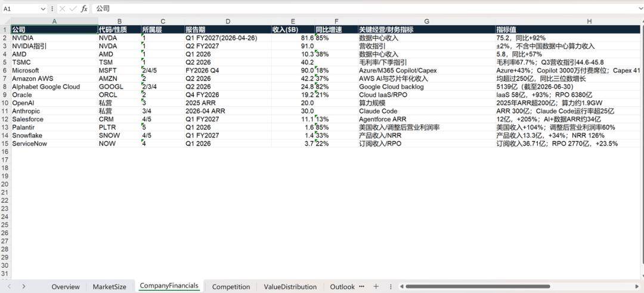The height and width of the screenshot is (293, 644).
Task: Show more sheet tabs via ellipsis
Action: pyautogui.click(x=362, y=286)
